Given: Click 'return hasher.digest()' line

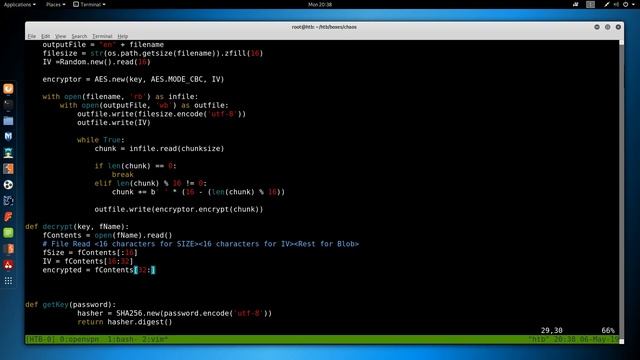Looking at the screenshot, I should tap(125, 322).
